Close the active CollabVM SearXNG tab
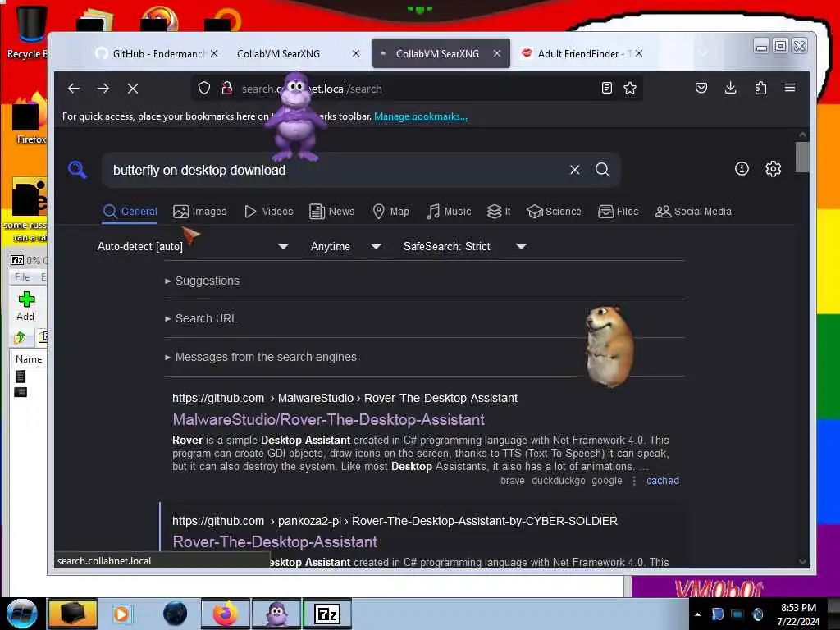 tap(497, 53)
